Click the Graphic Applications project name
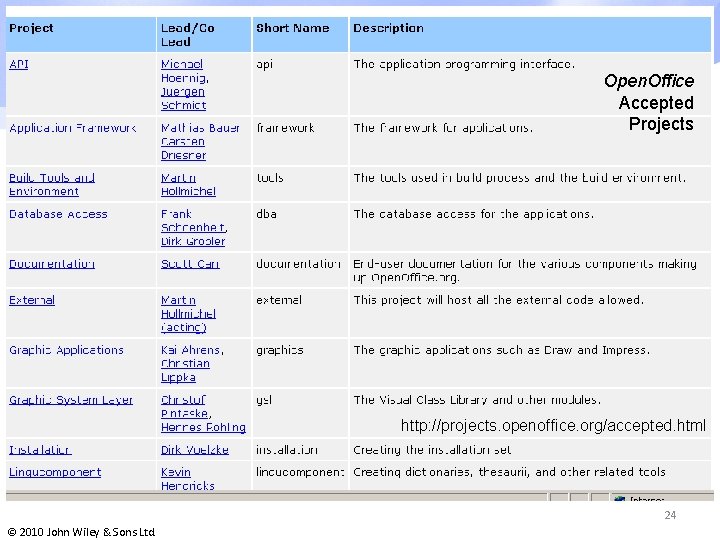Screen dimensions: 720x540 [x=67, y=350]
